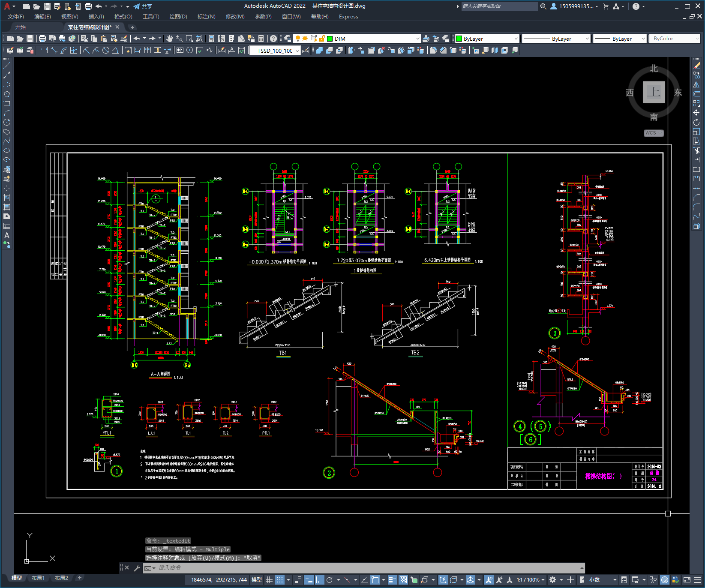Select the Move tool in modify toolbar

[696, 113]
